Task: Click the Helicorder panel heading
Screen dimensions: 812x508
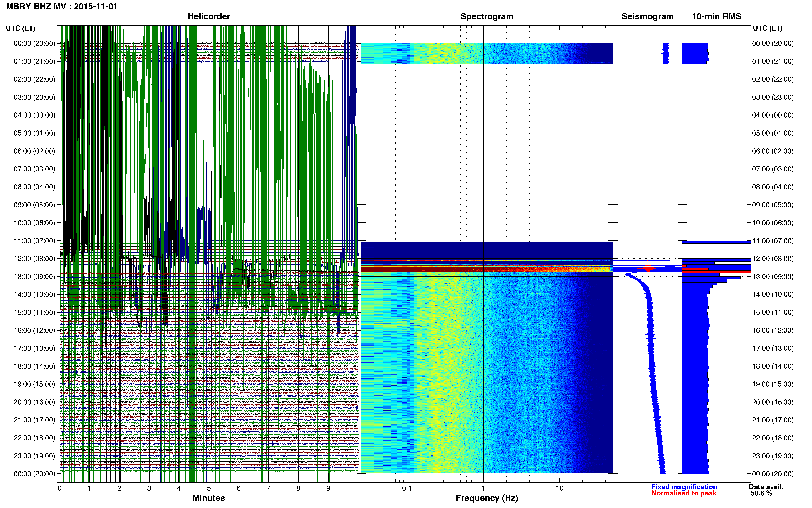Action: click(x=208, y=16)
